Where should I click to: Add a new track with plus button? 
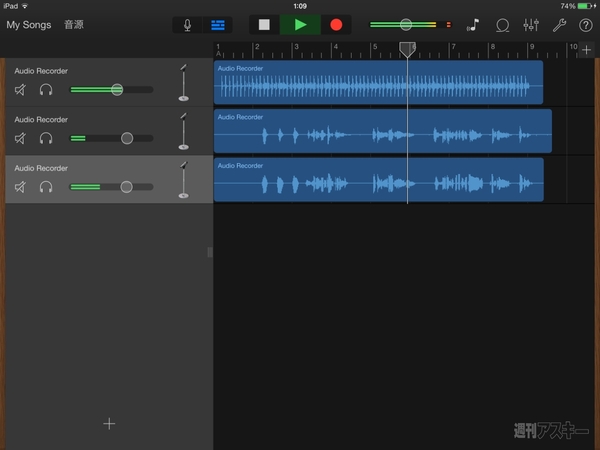pyautogui.click(x=109, y=423)
